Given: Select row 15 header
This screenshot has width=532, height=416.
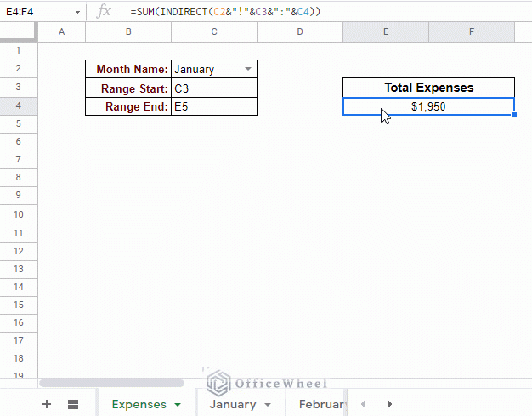Looking at the screenshot, I should coord(19,305).
